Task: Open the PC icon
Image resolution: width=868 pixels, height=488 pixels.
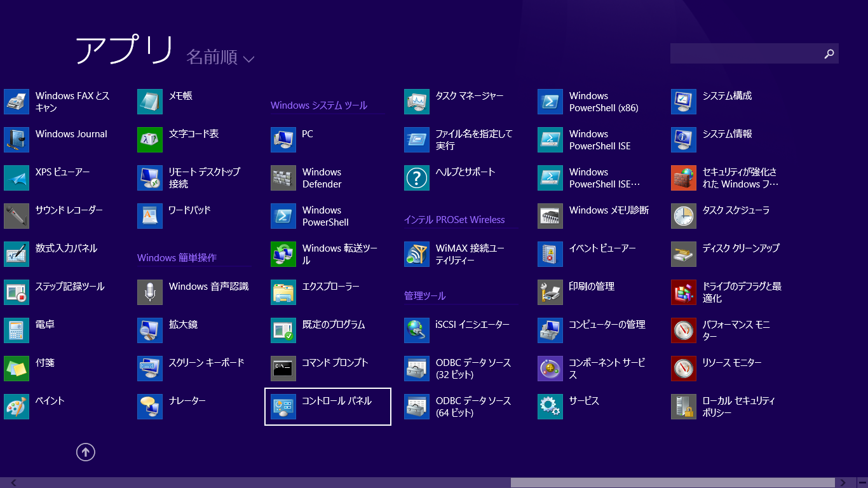Action: (x=283, y=140)
